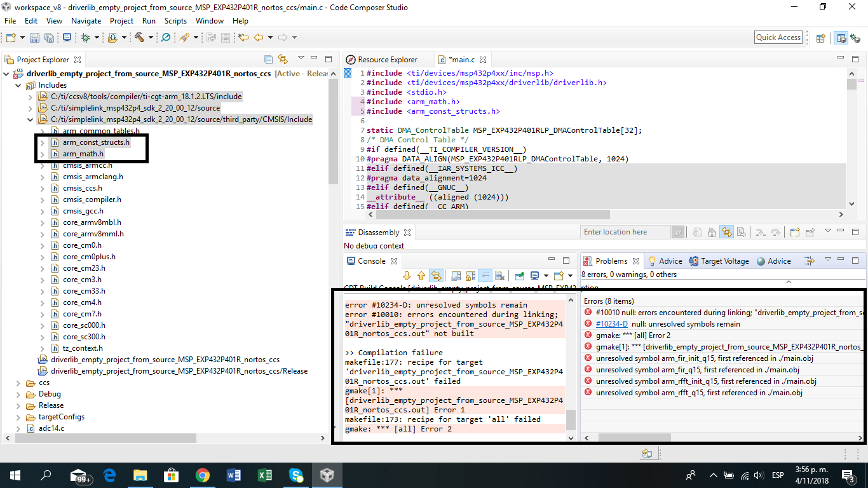Pin the Console view
The width and height of the screenshot is (868, 488).
[x=519, y=276]
